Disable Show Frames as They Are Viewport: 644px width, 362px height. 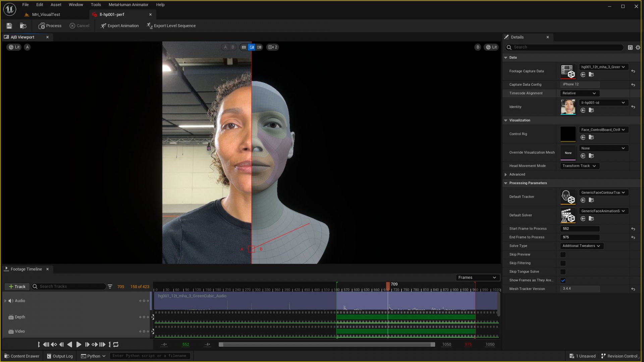(563, 281)
